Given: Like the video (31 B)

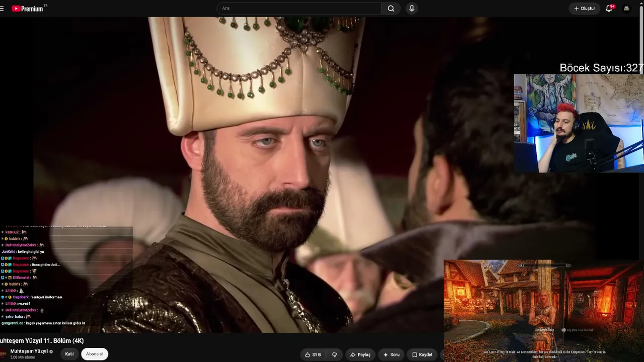Looking at the screenshot, I should [312, 354].
